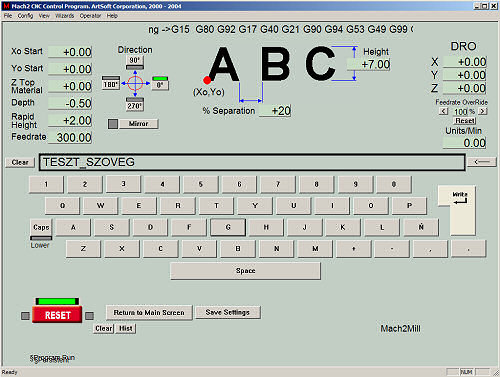The height and width of the screenshot is (377, 500).
Task: Decrease feedrate override with left arrow
Action: [x=444, y=111]
